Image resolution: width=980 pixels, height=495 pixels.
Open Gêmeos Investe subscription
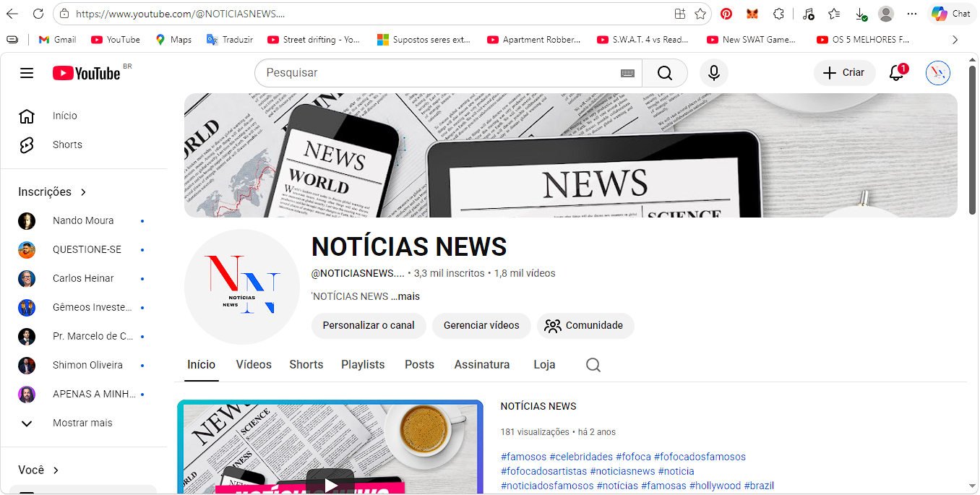click(x=84, y=307)
